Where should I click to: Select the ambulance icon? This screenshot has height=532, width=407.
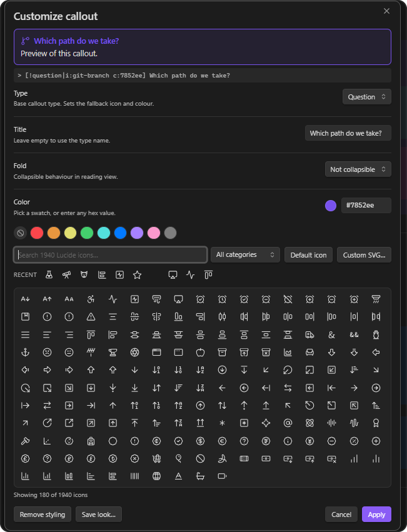(309, 335)
